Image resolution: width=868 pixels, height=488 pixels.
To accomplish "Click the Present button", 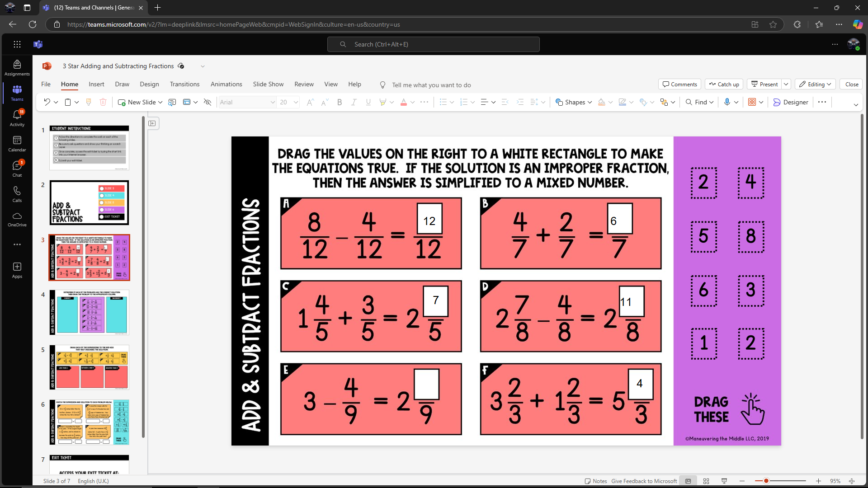I will [769, 84].
